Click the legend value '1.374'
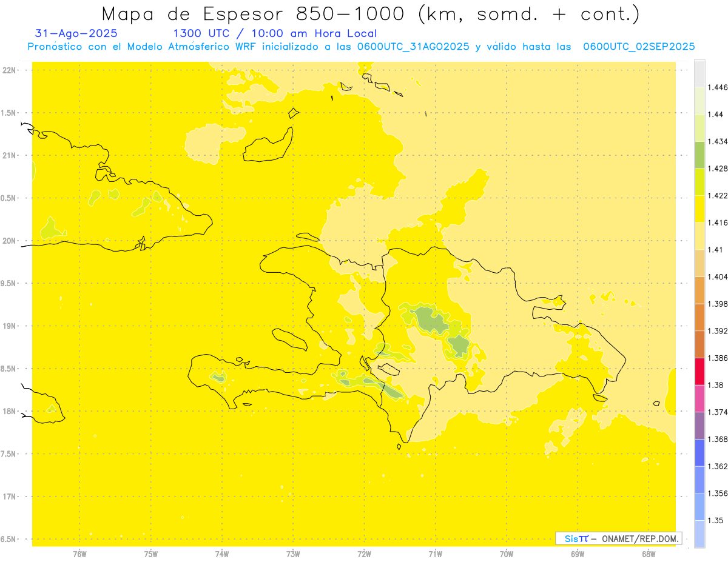Screen dimensions: 728x562 pos(718,412)
